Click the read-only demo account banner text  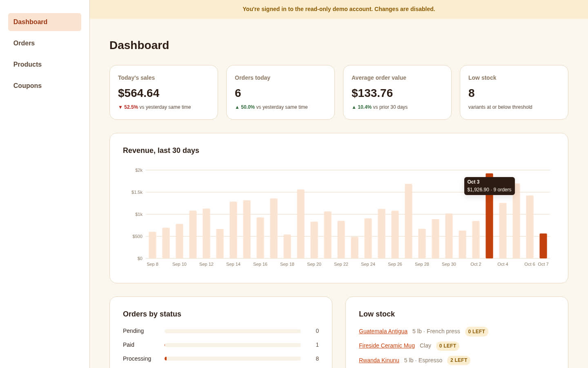pyautogui.click(x=339, y=9)
